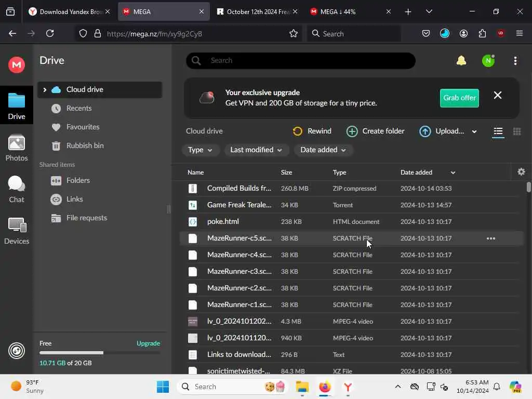
Task: Click the text file icon for Links to download
Action: (x=192, y=354)
